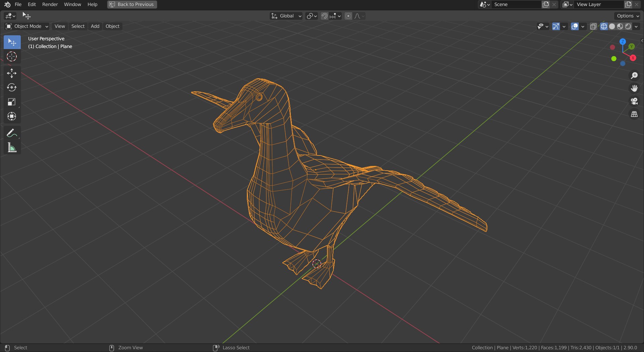Select the Annotate pencil tool

[x=12, y=133]
